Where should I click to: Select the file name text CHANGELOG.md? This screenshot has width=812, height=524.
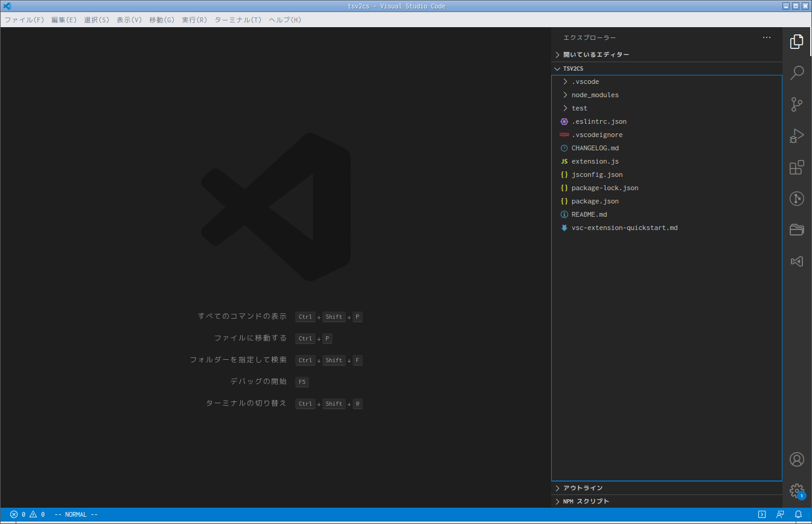tap(595, 148)
